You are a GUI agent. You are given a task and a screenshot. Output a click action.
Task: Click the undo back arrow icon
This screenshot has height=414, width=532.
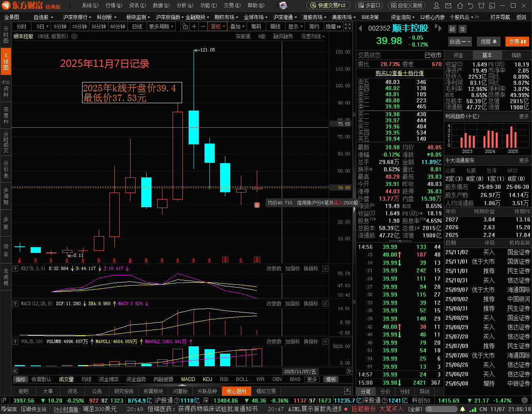pos(470,6)
